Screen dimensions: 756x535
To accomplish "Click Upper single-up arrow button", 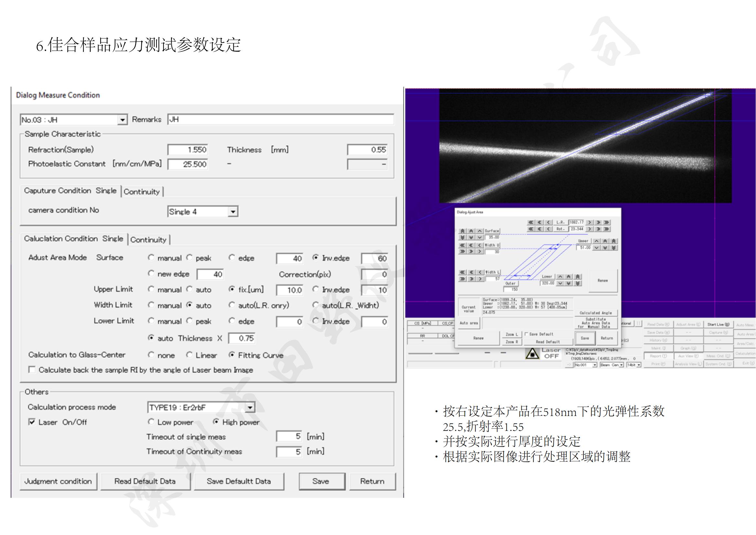I will point(597,241).
